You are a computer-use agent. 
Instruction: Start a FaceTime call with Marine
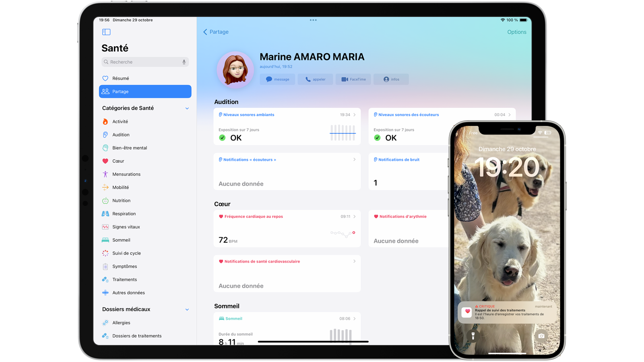(353, 79)
